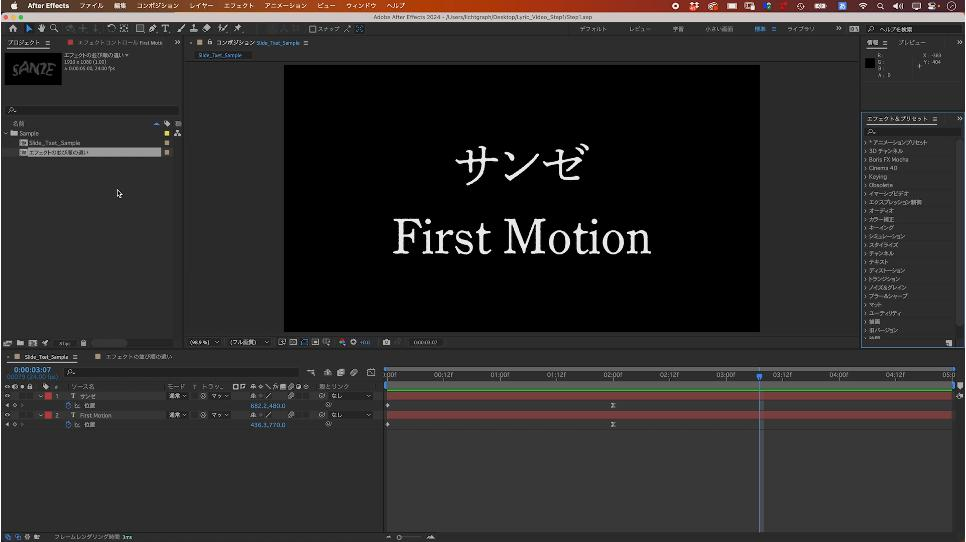The width and height of the screenshot is (966, 542).
Task: Select the Clone Stamp tool
Action: click(193, 28)
